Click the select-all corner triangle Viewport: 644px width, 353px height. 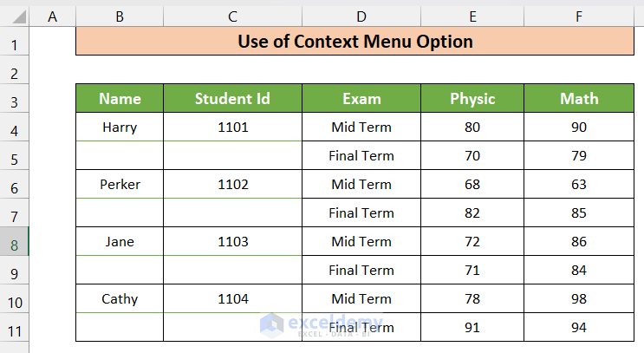tap(16, 14)
